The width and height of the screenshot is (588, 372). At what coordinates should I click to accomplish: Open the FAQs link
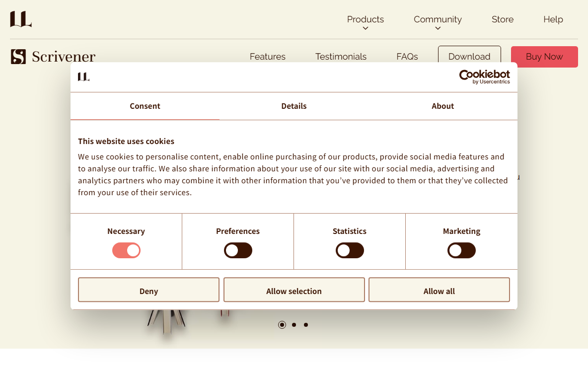tap(407, 57)
